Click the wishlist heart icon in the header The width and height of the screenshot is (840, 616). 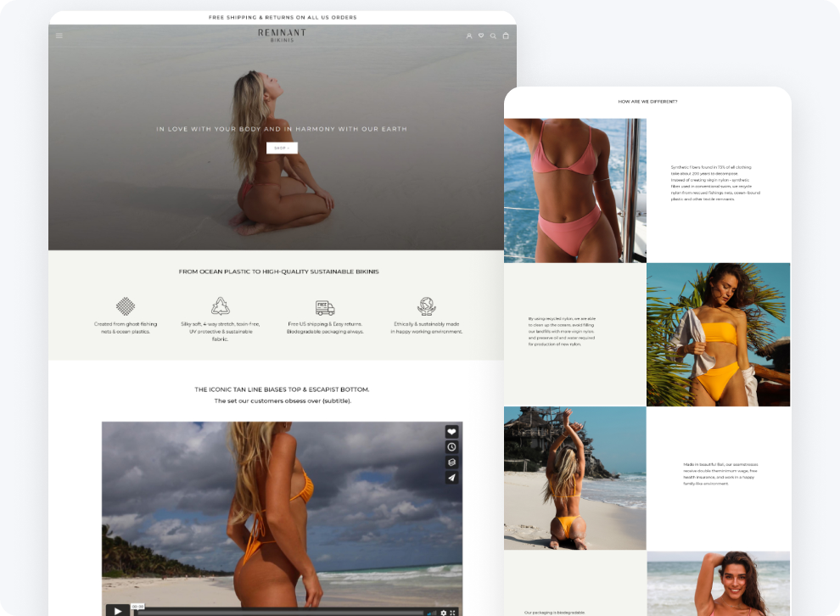tap(481, 36)
